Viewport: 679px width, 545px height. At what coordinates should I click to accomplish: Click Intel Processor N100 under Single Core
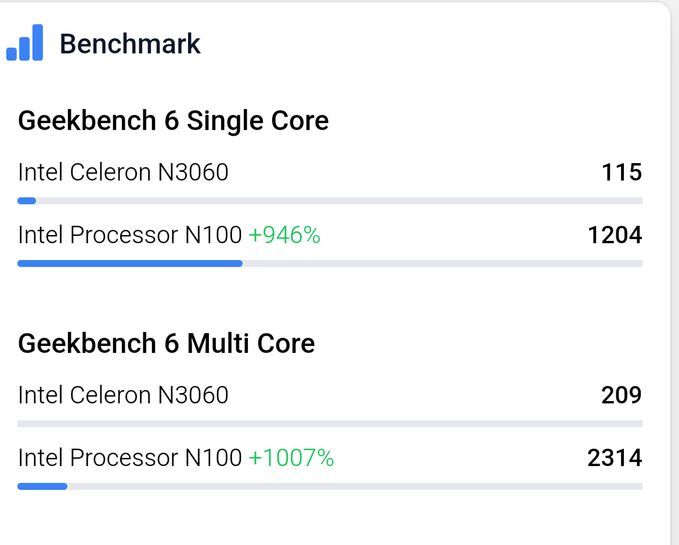[130, 235]
